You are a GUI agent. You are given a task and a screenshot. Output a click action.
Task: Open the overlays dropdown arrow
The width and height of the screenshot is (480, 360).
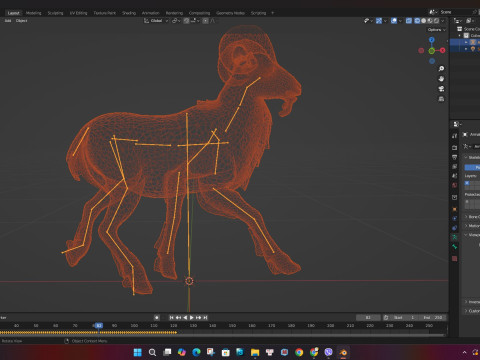coord(400,21)
